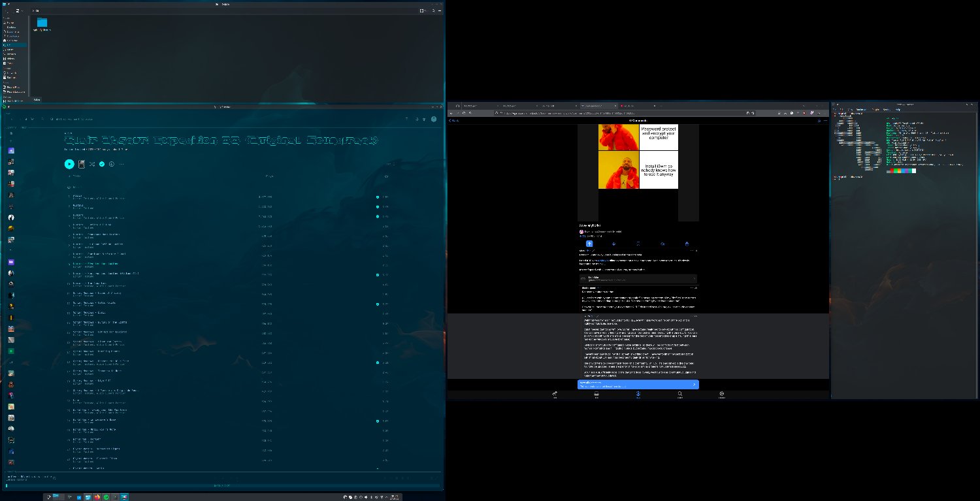
Task: Share the post in the browser
Action: [x=687, y=244]
